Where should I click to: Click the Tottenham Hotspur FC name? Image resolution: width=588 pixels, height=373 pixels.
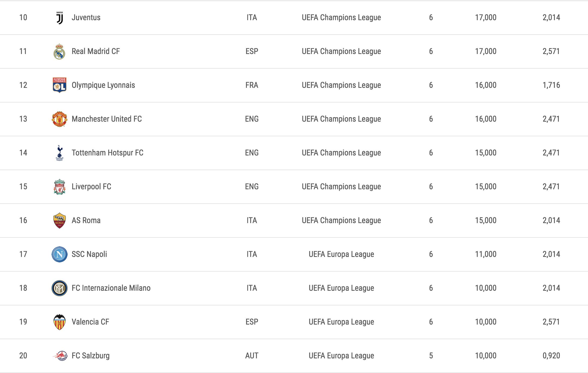(x=108, y=153)
